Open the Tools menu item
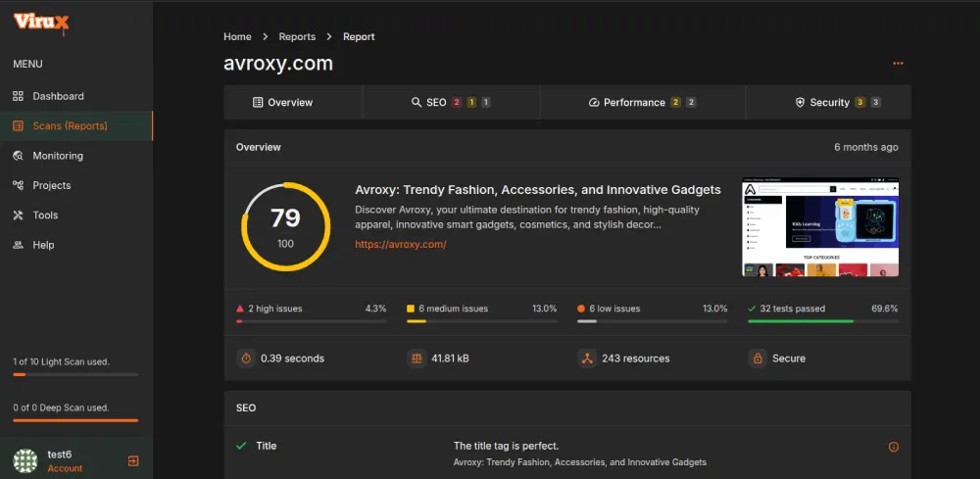Image resolution: width=980 pixels, height=479 pixels. point(76,215)
